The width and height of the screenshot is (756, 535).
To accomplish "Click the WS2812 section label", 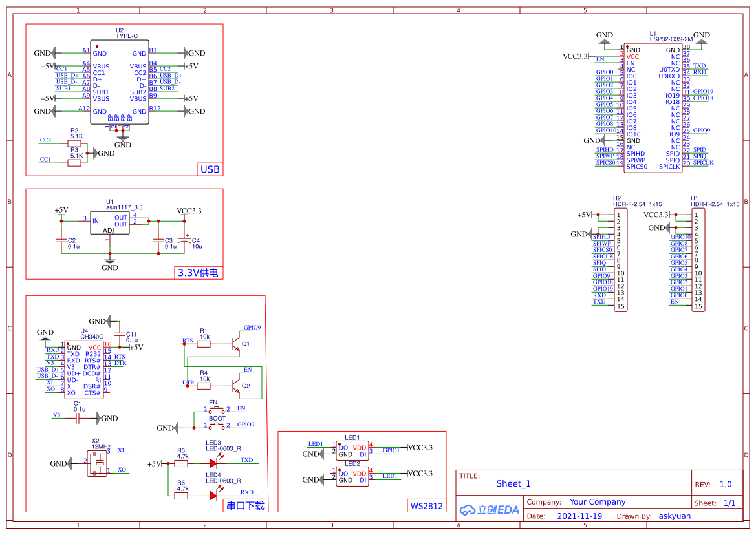I will click(x=426, y=506).
